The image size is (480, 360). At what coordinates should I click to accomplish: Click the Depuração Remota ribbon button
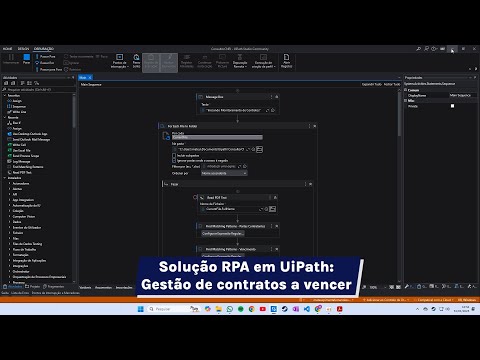(x=240, y=61)
